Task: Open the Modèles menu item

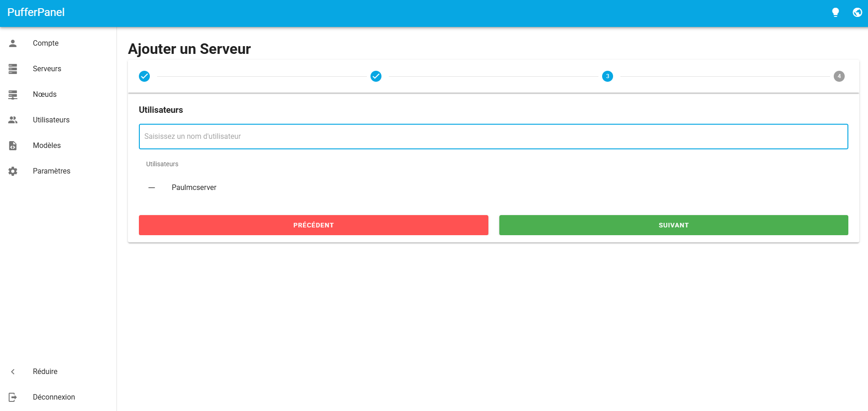Action: [47, 146]
